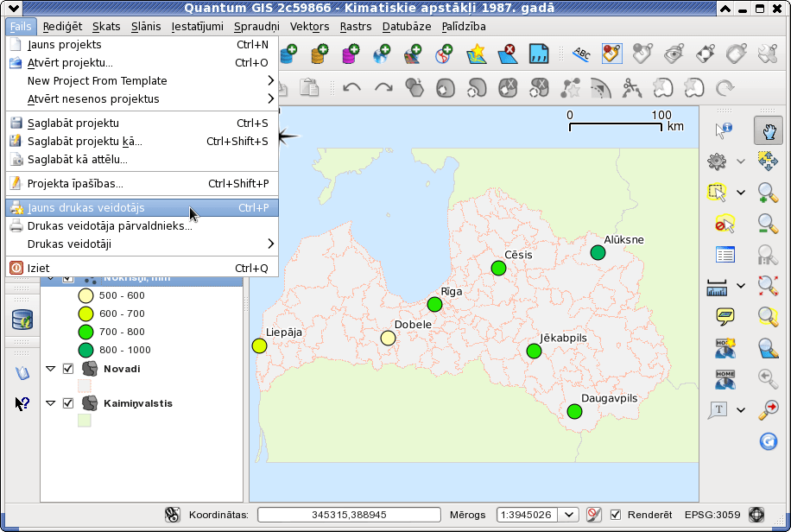The image size is (791, 532).
Task: Uncheck the Kaimiņvalstis layer visibility checkbox
Action: click(68, 403)
